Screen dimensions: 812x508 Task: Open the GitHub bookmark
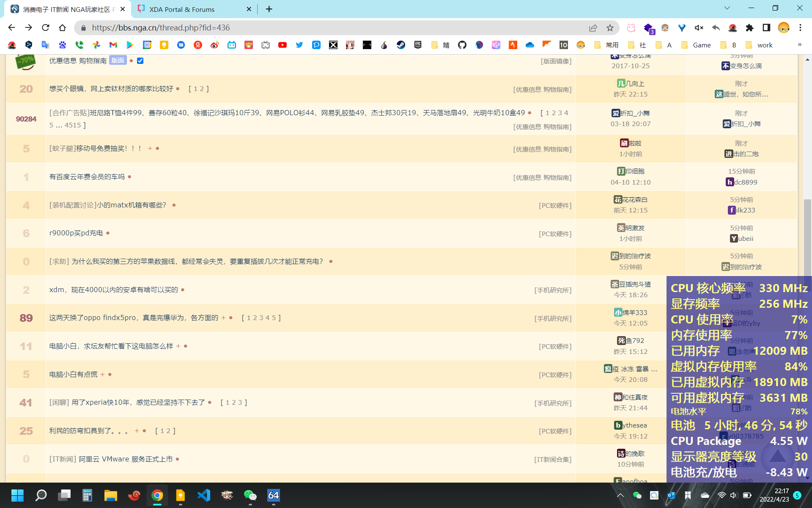point(462,45)
